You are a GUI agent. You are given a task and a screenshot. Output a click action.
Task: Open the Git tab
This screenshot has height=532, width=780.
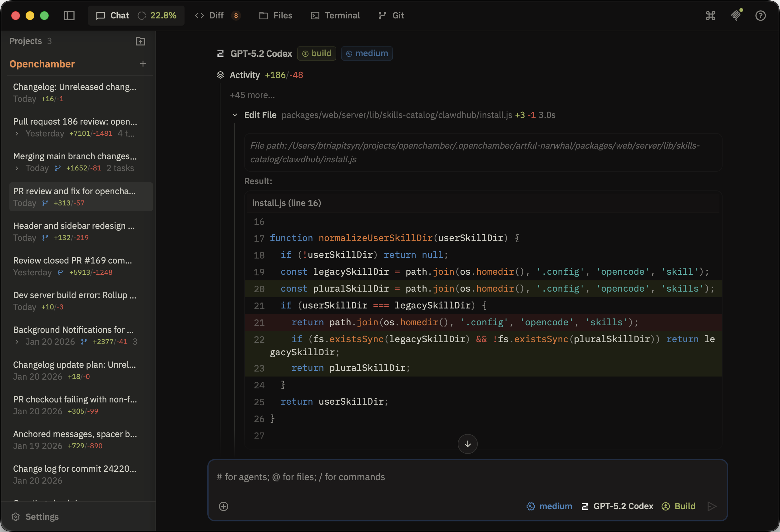click(391, 15)
